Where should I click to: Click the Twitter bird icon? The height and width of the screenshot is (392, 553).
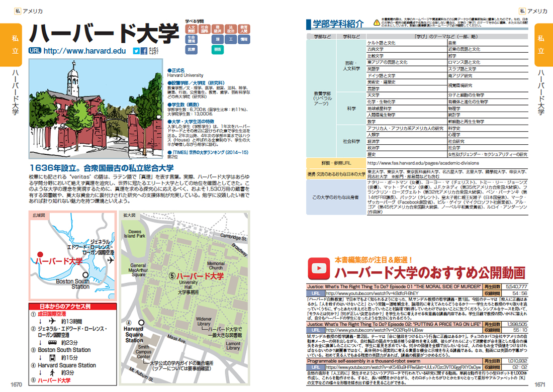tap(136, 51)
